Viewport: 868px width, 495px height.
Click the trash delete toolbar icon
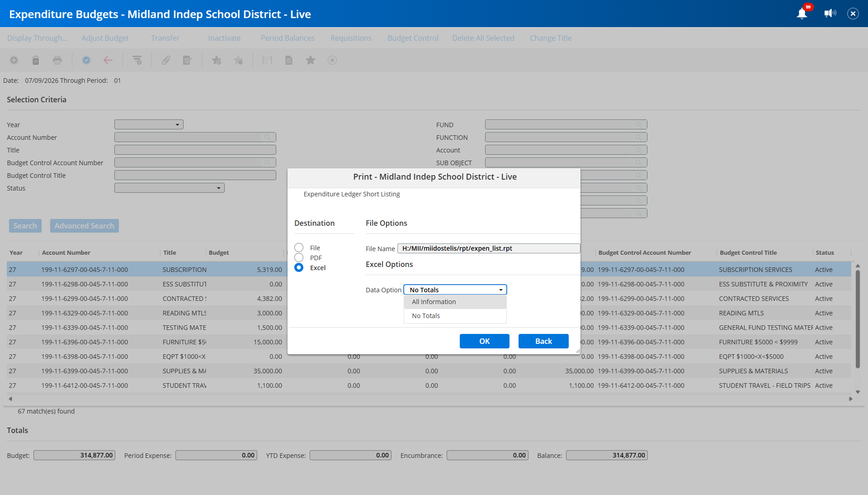click(36, 60)
